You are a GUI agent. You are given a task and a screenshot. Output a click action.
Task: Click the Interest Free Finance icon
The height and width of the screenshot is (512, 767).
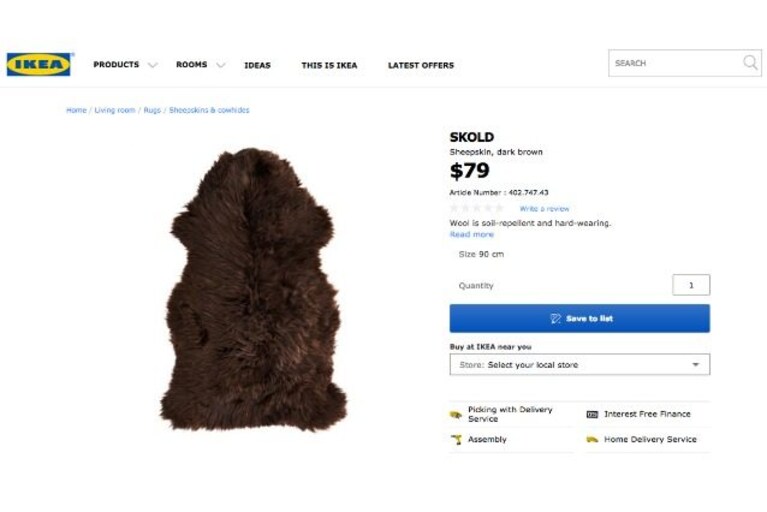point(592,414)
